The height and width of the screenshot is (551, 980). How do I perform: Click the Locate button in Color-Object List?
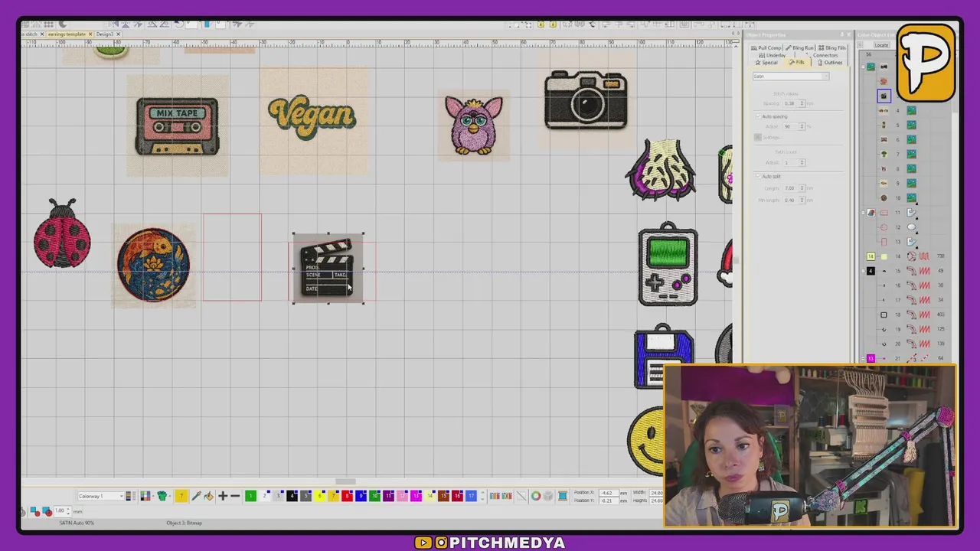pos(881,45)
